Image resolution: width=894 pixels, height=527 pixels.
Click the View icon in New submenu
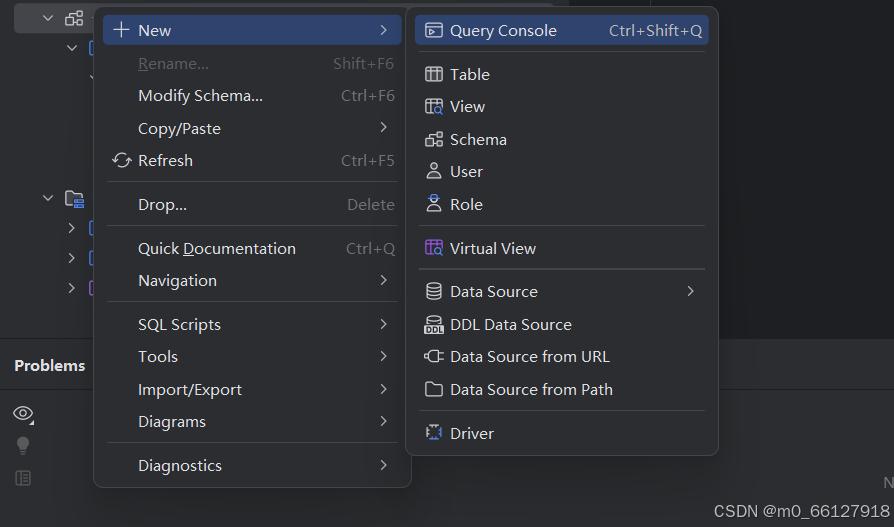tap(434, 107)
